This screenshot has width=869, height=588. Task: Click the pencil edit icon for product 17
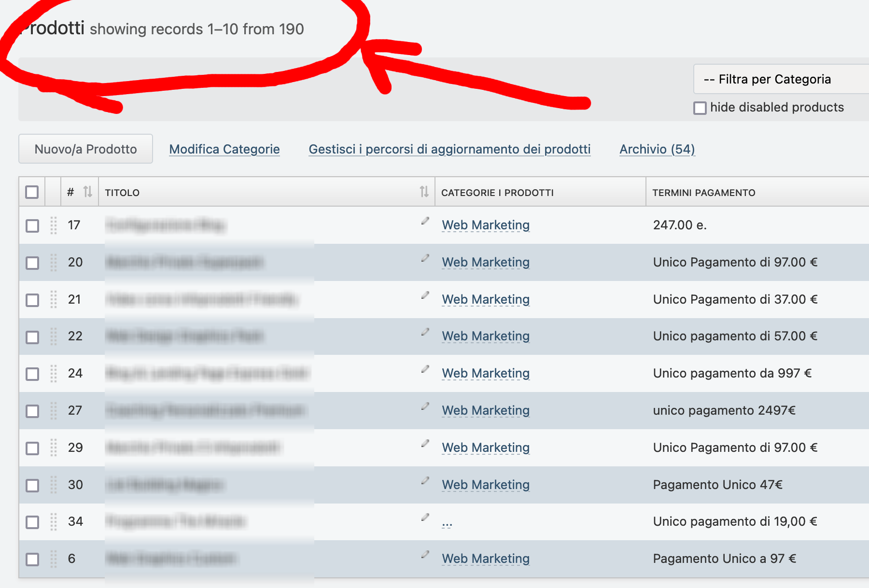tap(425, 221)
